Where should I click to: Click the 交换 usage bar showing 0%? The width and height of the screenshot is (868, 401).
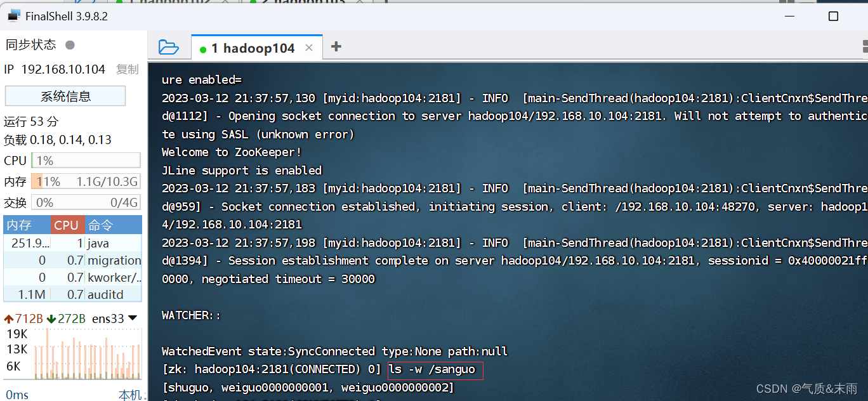pos(86,203)
